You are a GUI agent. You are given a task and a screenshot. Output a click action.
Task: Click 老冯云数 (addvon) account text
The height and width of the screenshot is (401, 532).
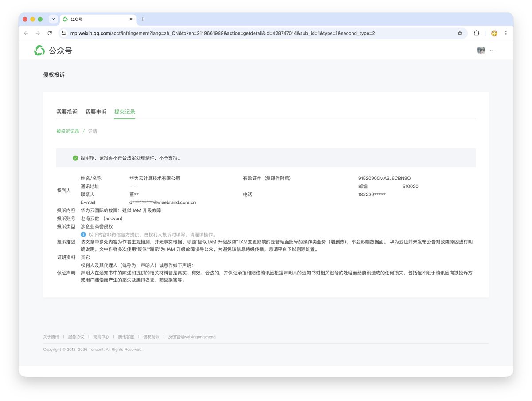[102, 218]
